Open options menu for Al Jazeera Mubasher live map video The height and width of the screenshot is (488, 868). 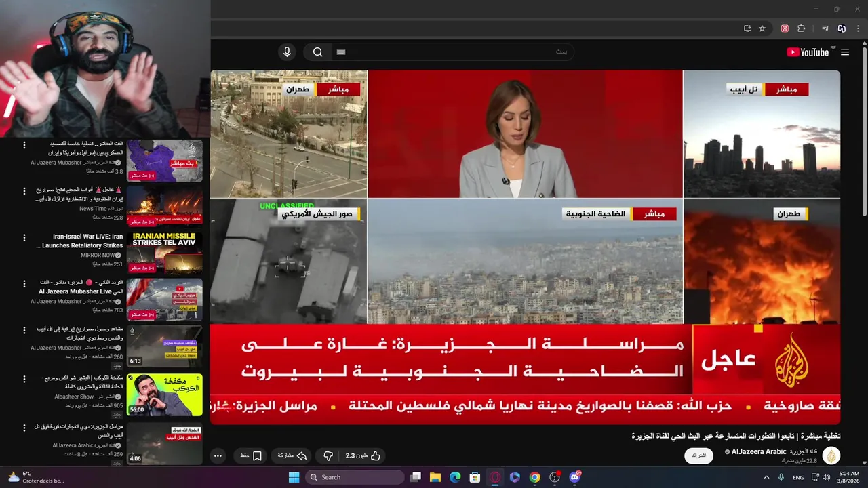click(x=24, y=145)
